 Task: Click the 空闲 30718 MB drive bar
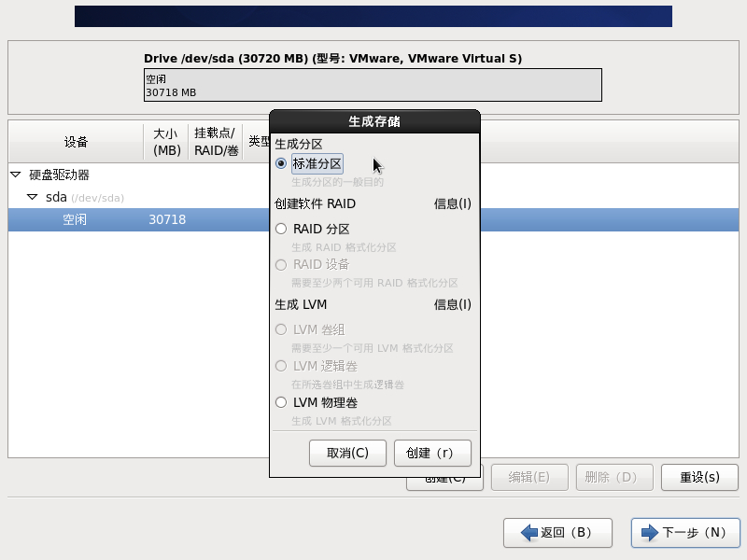373,85
